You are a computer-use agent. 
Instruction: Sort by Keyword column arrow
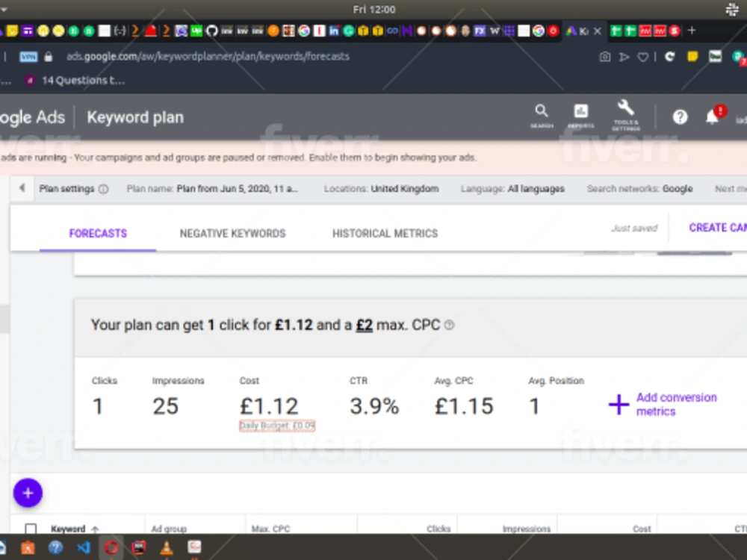click(x=95, y=529)
